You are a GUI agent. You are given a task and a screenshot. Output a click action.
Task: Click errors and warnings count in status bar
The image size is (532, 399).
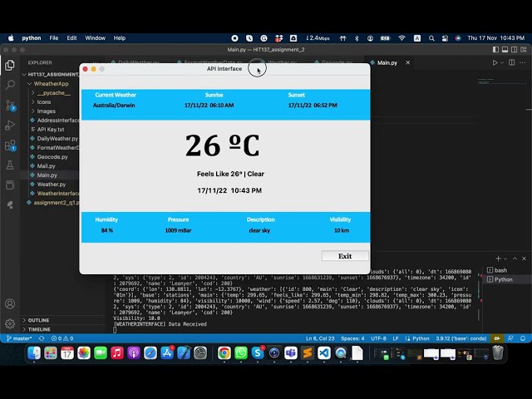pyautogui.click(x=62, y=338)
